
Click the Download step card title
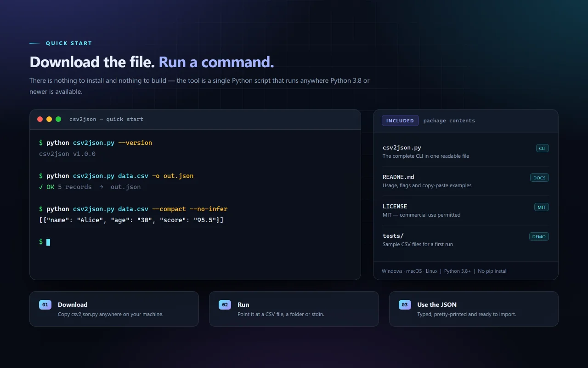pyautogui.click(x=73, y=305)
